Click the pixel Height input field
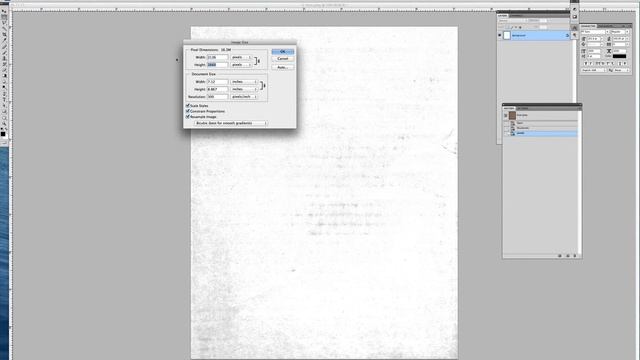The image size is (640, 360). [x=217, y=64]
